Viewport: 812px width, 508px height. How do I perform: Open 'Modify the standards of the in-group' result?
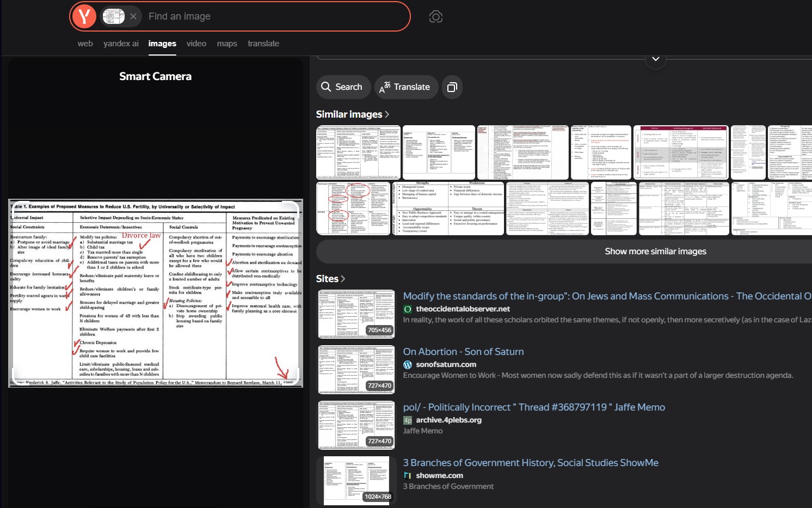click(x=607, y=296)
